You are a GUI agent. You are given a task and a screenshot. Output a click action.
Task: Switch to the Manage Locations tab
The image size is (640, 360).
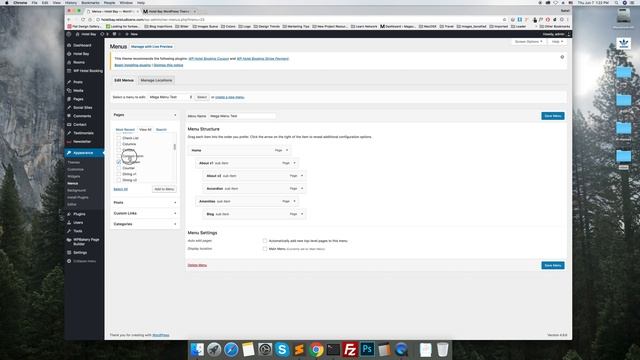pyautogui.click(x=156, y=80)
